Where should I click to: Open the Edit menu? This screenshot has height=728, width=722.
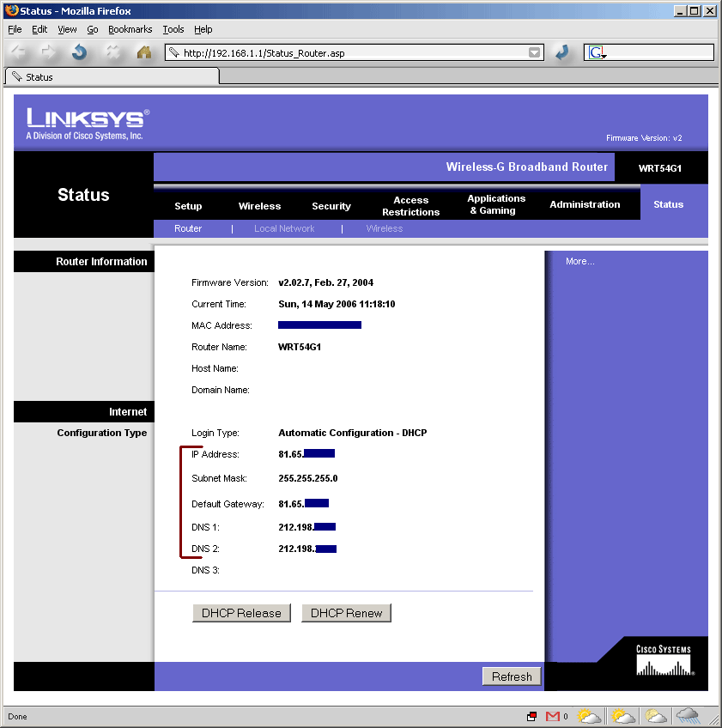(39, 29)
